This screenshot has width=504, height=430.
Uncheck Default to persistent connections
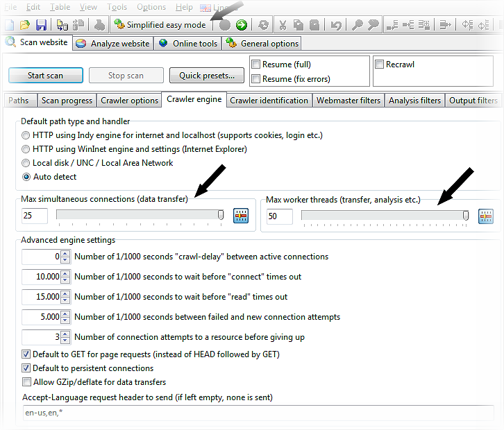click(x=26, y=368)
